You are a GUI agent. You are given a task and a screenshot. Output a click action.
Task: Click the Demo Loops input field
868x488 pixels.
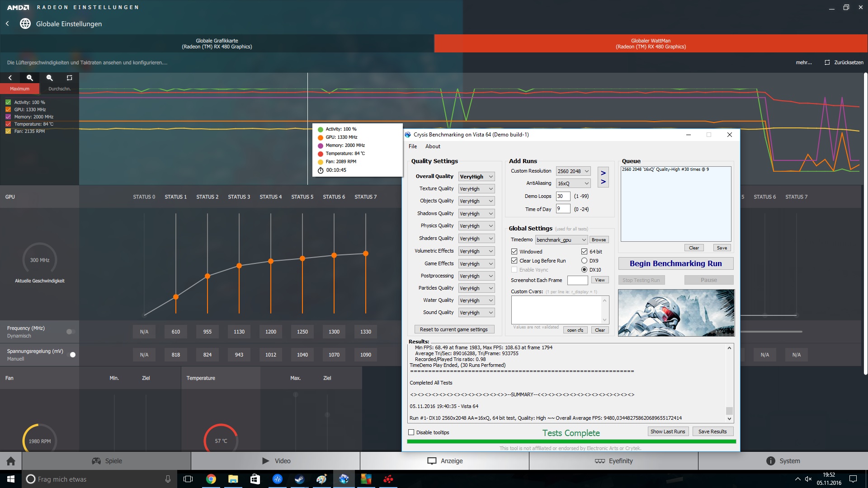pos(563,196)
